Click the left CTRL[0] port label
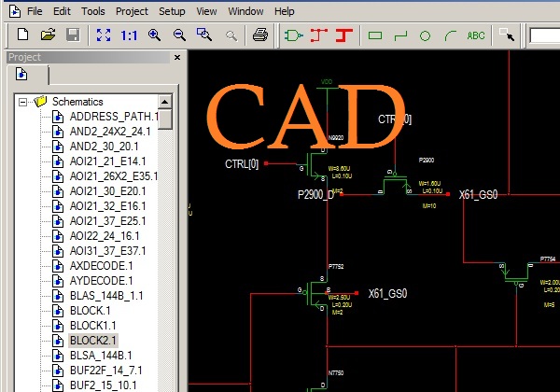 coord(242,164)
